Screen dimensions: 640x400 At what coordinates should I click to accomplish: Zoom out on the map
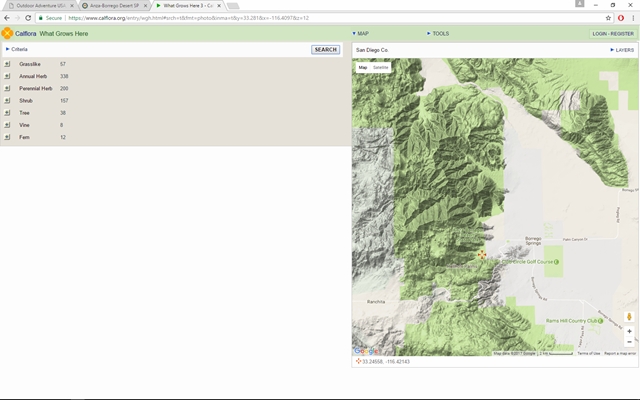tap(629, 342)
